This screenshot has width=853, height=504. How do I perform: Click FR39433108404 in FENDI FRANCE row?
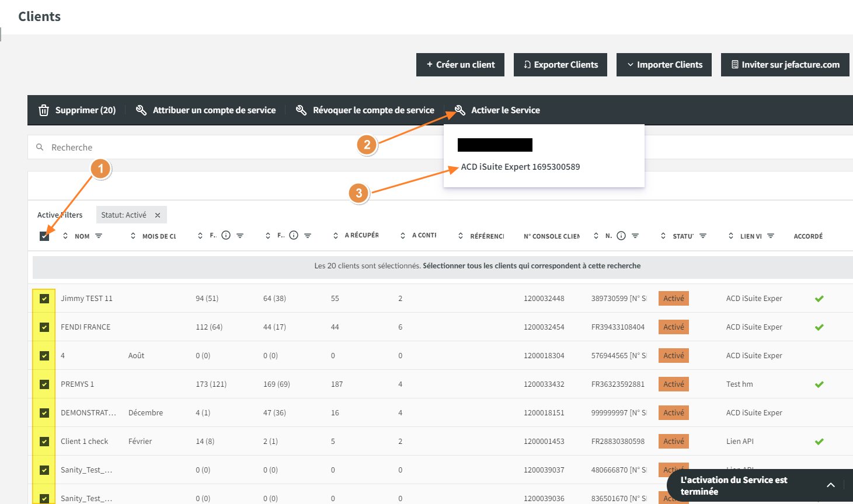tap(618, 327)
